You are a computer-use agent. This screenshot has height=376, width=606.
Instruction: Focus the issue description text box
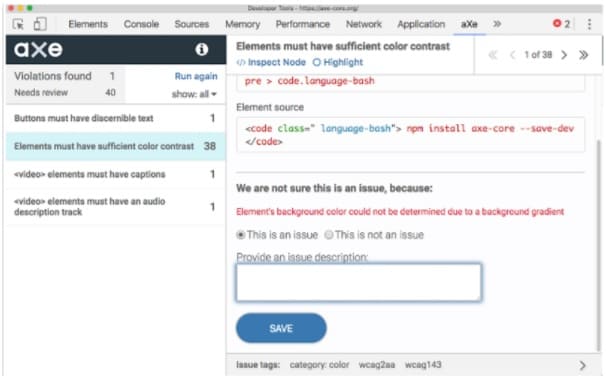pyautogui.click(x=359, y=282)
